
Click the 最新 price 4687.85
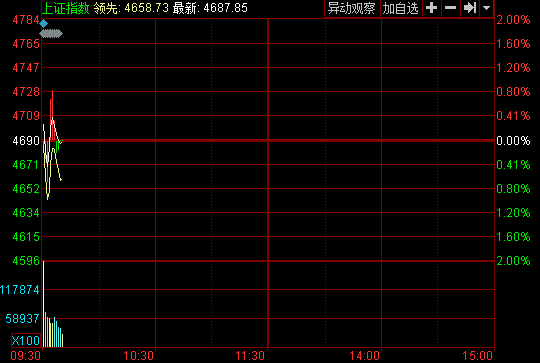[226, 8]
